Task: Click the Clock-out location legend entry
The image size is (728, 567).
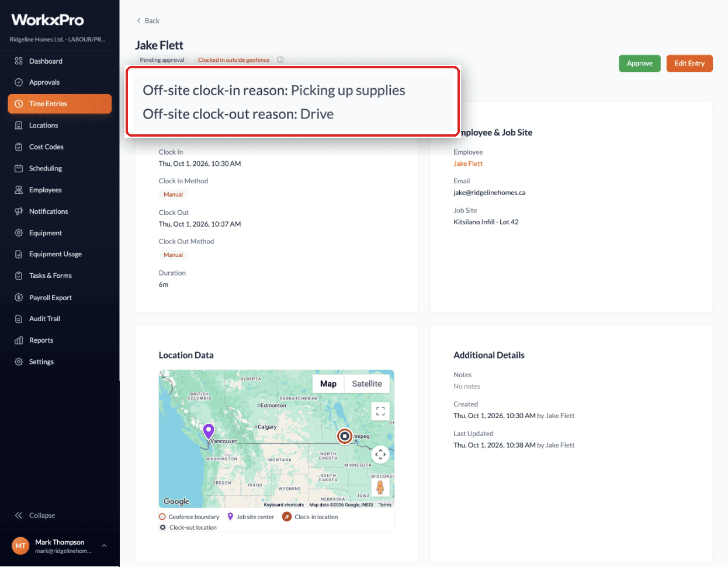Action: [x=188, y=527]
